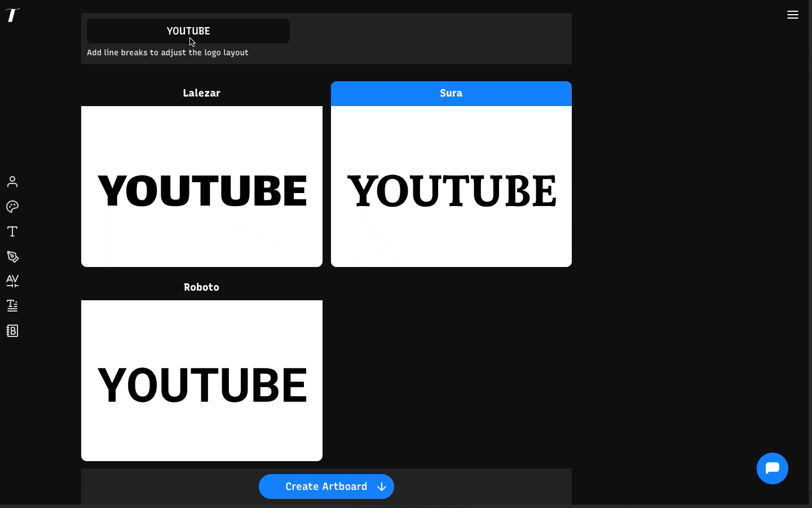Open the chat support bubble

(x=773, y=468)
